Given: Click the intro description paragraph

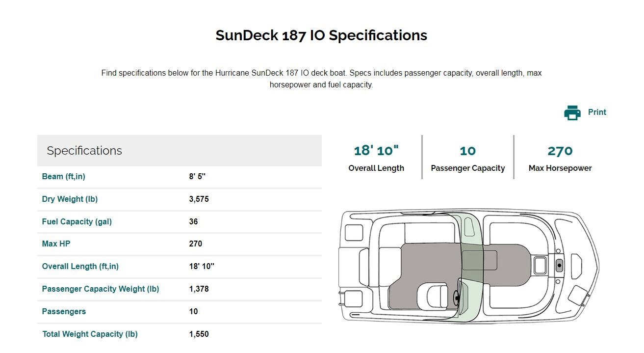Looking at the screenshot, I should tap(321, 79).
